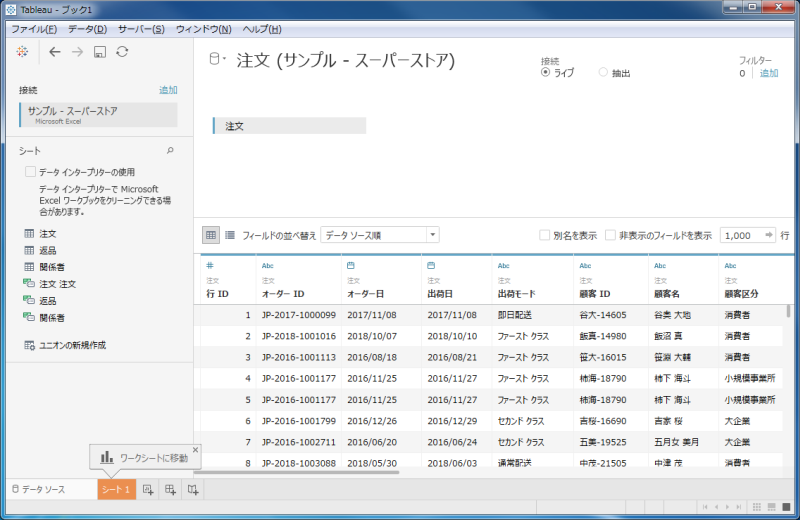Viewport: 800px width, 520px height.
Task: Click the Tableau start page logo icon
Action: point(22,52)
